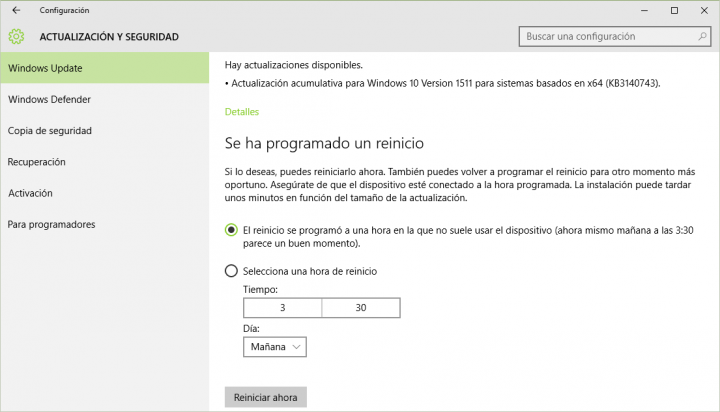The image size is (720, 412).
Task: Minimize the Configuración window
Action: point(644,10)
